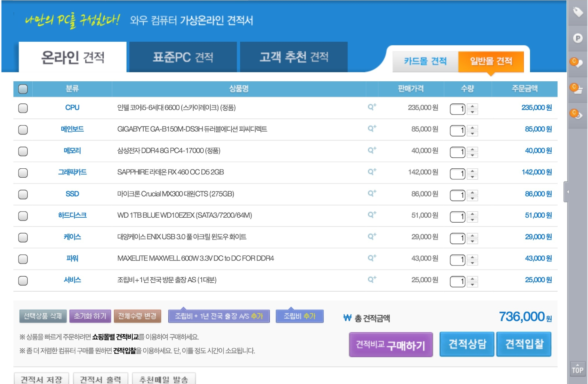Click the recently viewed eye icon
This screenshot has width=588, height=384.
pos(577,114)
